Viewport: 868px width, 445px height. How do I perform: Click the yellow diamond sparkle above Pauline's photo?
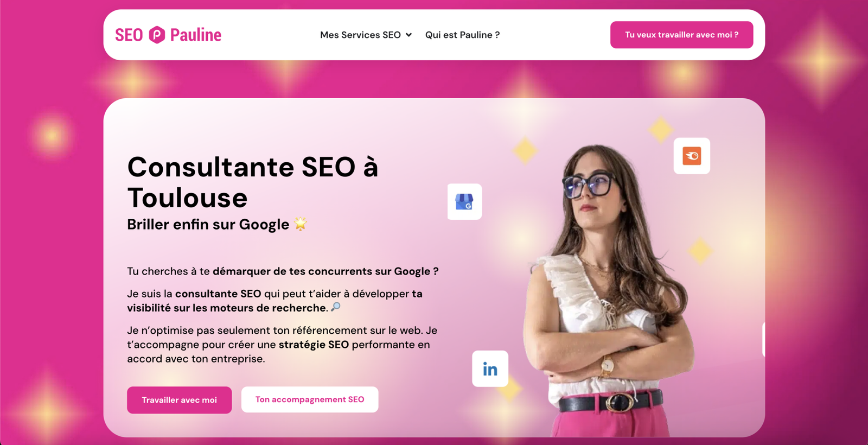pos(525,150)
